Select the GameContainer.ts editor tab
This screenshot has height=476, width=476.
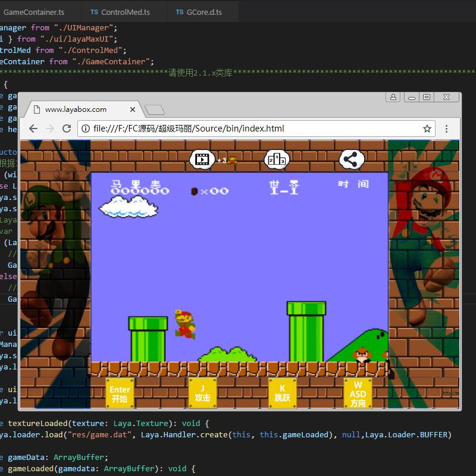(33, 12)
